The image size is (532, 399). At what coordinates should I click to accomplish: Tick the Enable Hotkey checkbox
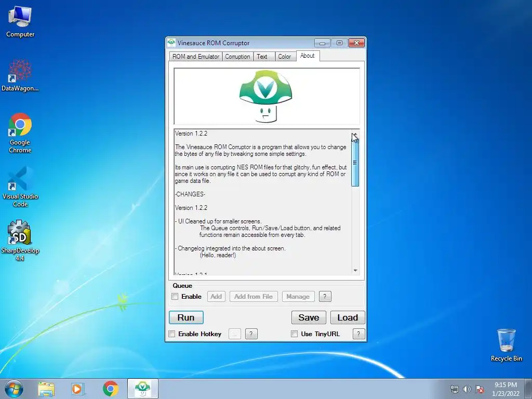point(172,334)
